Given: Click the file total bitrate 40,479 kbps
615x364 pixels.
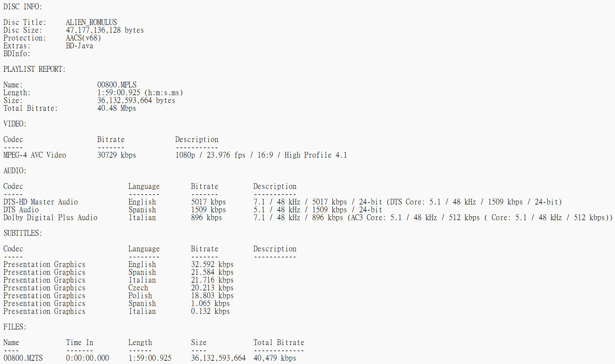Looking at the screenshot, I should [275, 358].
